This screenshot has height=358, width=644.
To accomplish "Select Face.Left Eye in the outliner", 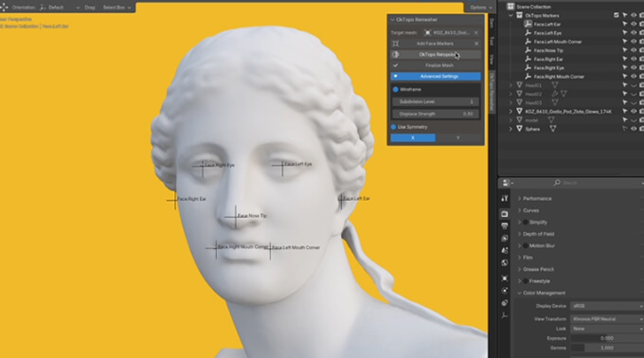I will [547, 33].
